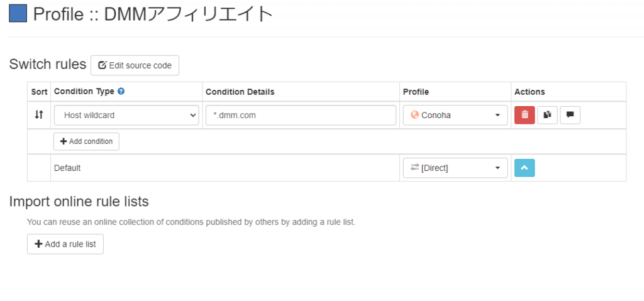
Task: Open the Conoha profile dropdown
Action: click(455, 116)
